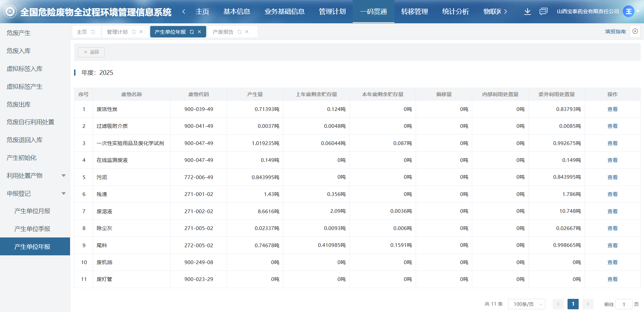Click the company name 山西宝泰药业有限责任公司

588,11
